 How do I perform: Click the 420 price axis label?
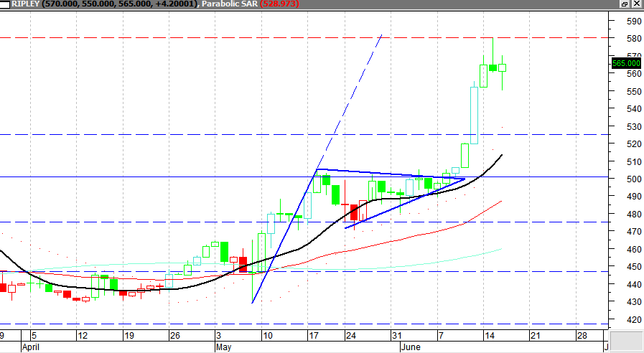point(634,319)
